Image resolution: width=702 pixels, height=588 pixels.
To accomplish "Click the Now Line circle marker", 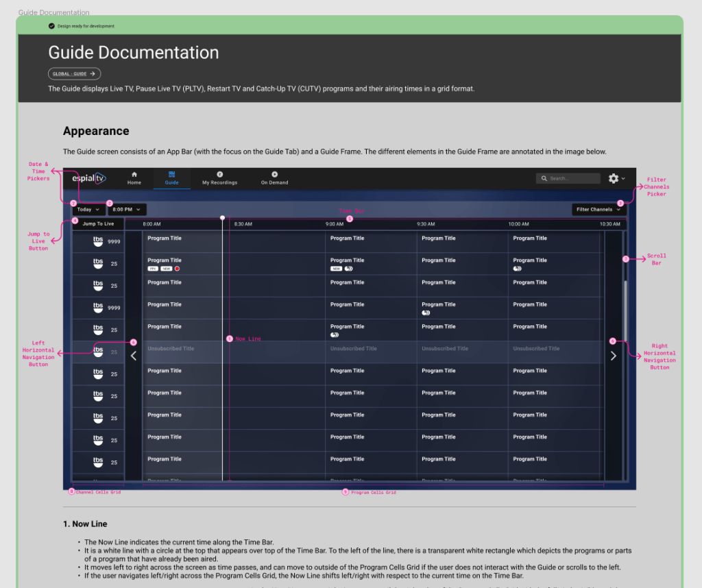I will (x=222, y=218).
